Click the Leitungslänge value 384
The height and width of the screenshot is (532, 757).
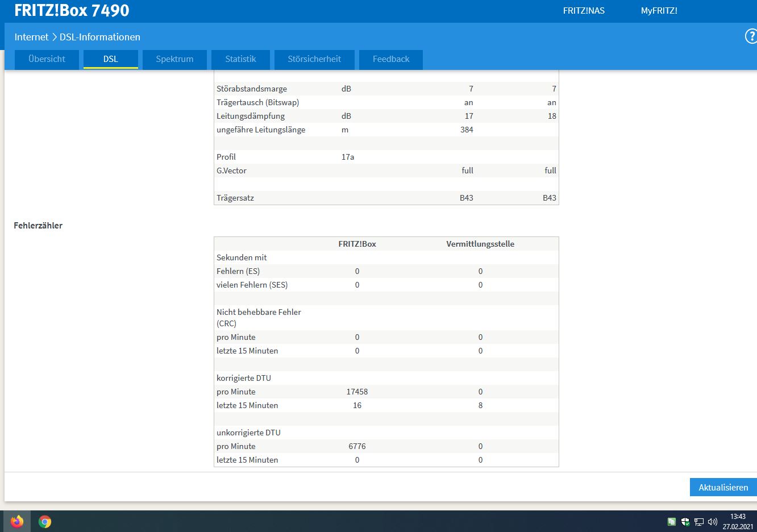(467, 130)
